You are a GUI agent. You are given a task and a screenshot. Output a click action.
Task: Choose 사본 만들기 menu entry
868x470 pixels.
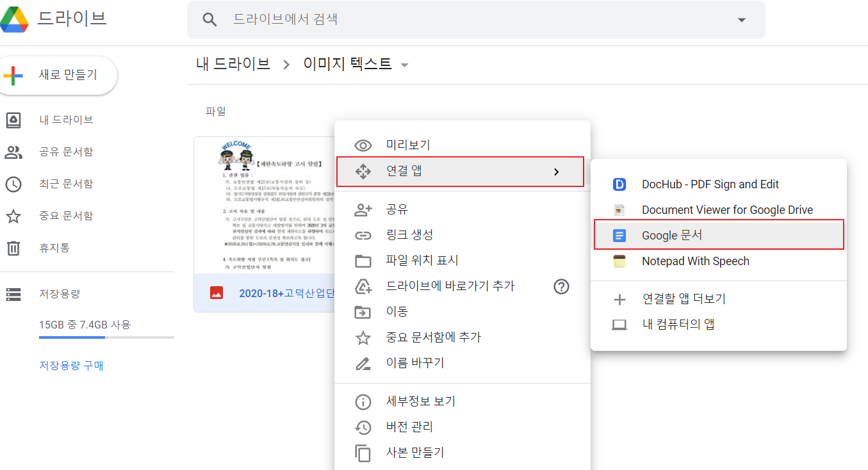pyautogui.click(x=463, y=453)
